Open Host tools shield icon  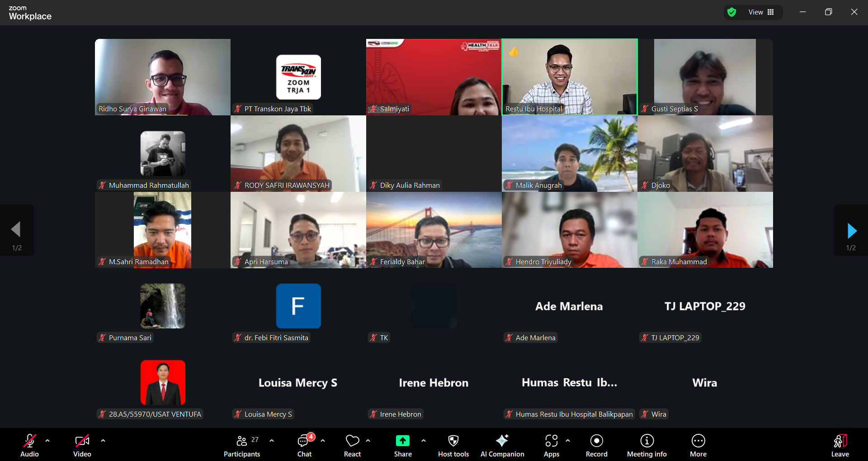click(x=453, y=441)
